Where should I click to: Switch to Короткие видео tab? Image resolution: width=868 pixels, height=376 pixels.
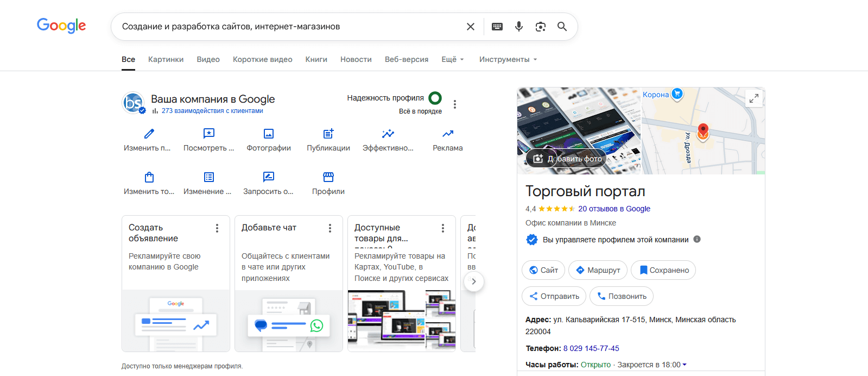(263, 59)
